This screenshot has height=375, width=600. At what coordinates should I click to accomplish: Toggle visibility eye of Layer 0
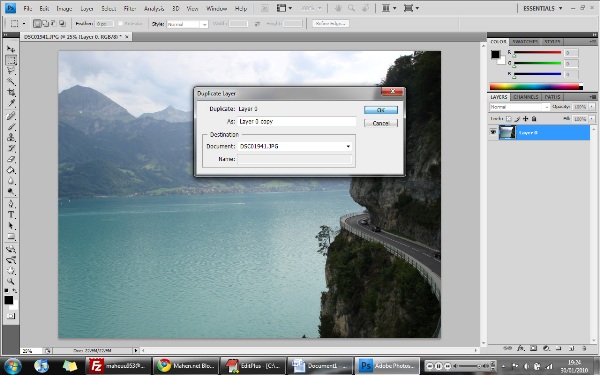[493, 132]
